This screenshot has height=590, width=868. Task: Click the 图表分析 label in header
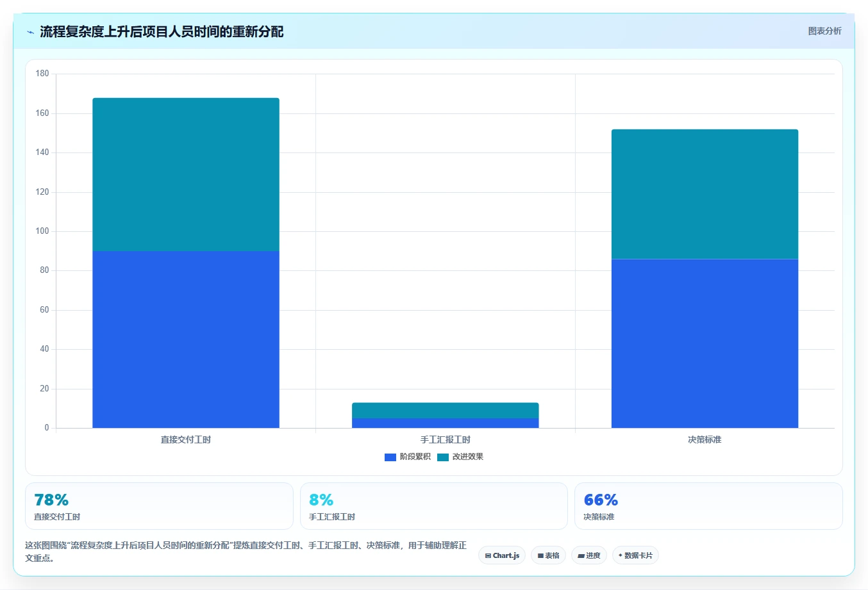pyautogui.click(x=824, y=31)
